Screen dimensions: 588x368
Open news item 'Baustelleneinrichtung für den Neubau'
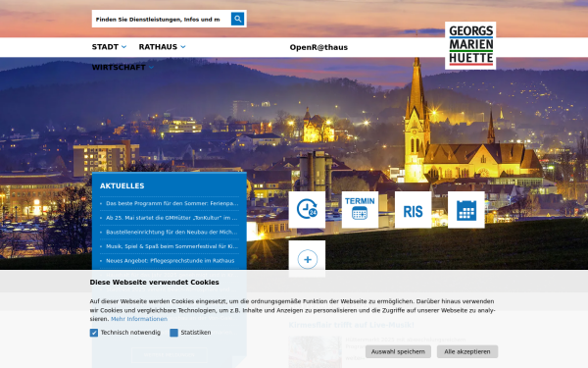171,232
